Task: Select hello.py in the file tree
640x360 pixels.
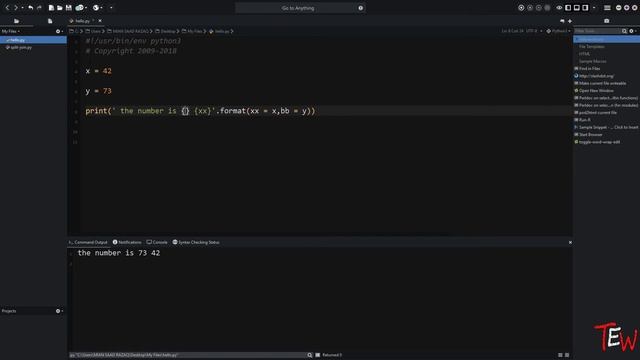Action: (x=33, y=40)
